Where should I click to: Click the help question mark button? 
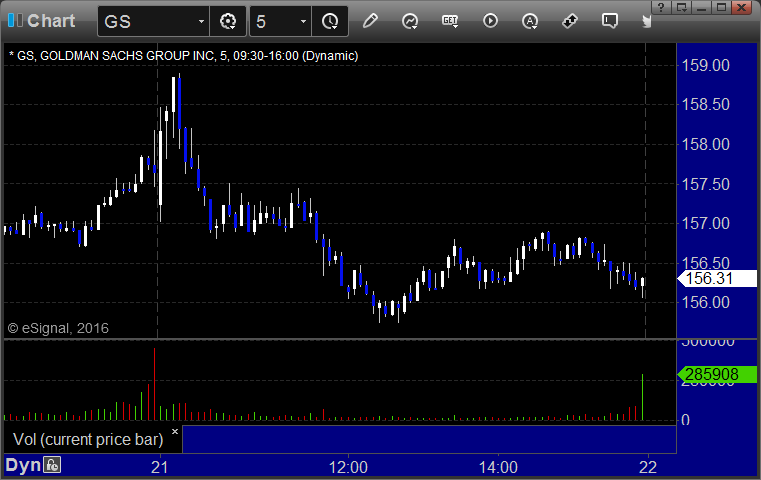(661, 7)
